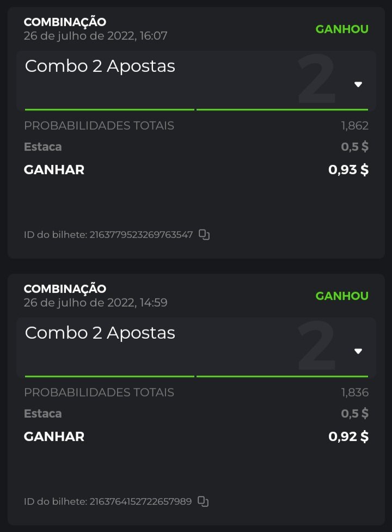Open Combo 2 Apostas title in 16:07 bet
The width and height of the screenshot is (392, 532).
coord(100,66)
